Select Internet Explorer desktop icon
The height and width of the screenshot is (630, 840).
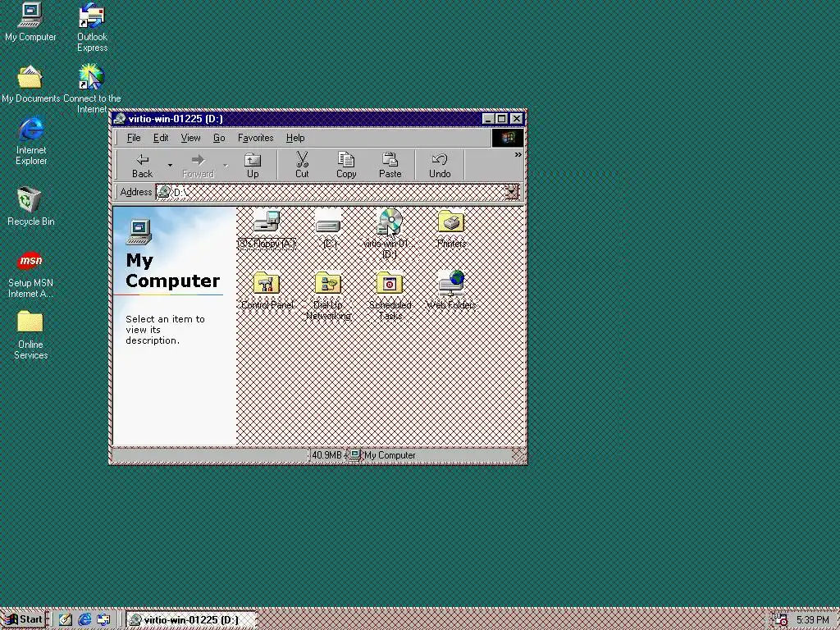click(31, 140)
